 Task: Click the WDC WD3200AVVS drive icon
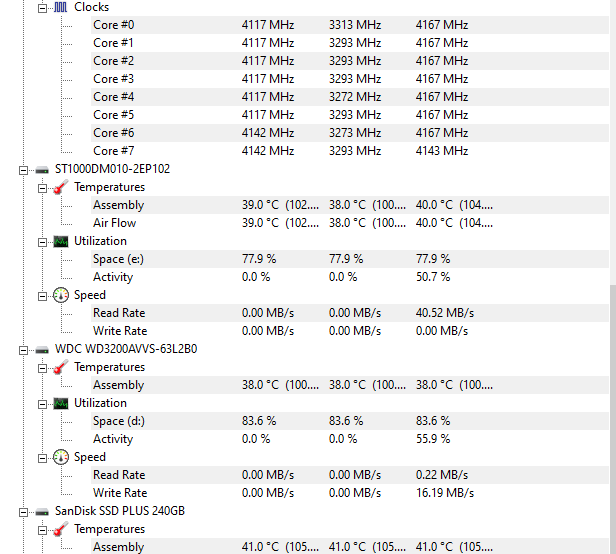click(x=42, y=350)
